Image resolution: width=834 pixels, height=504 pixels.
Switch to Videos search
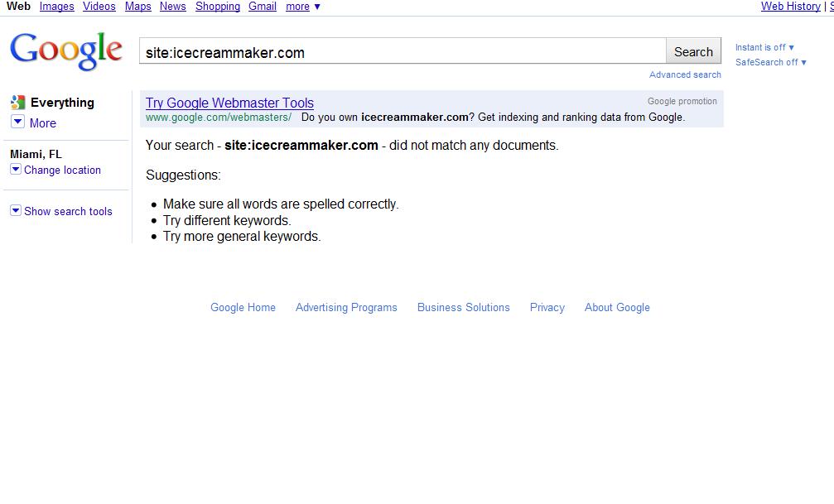(x=99, y=7)
